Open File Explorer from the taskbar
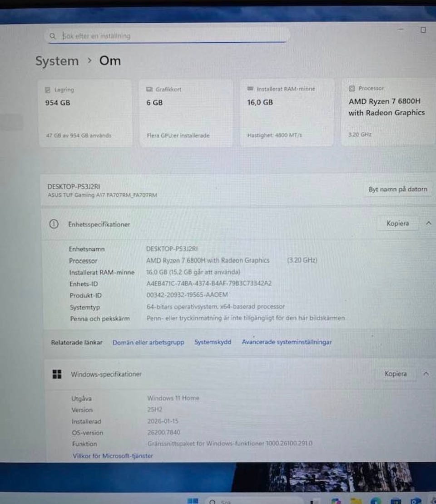 click(356, 501)
